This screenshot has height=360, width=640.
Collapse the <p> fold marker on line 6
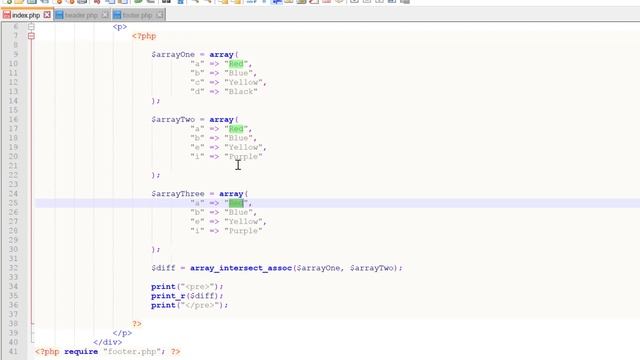(31, 27)
